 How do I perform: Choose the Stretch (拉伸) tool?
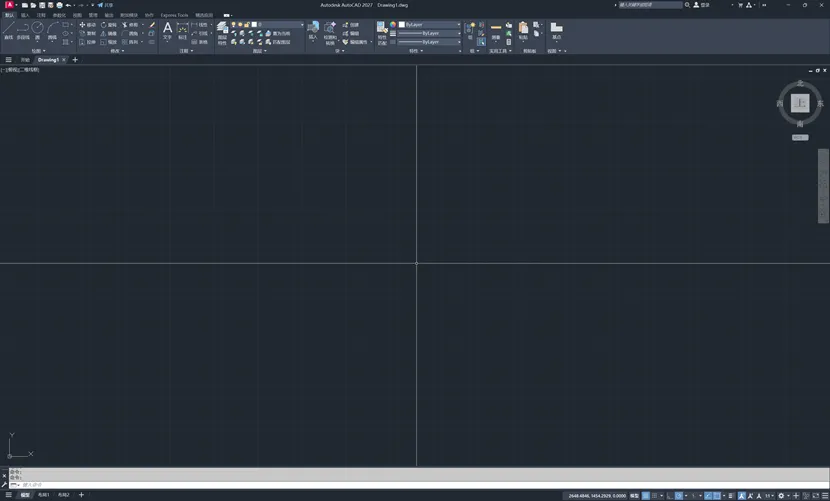(x=87, y=42)
